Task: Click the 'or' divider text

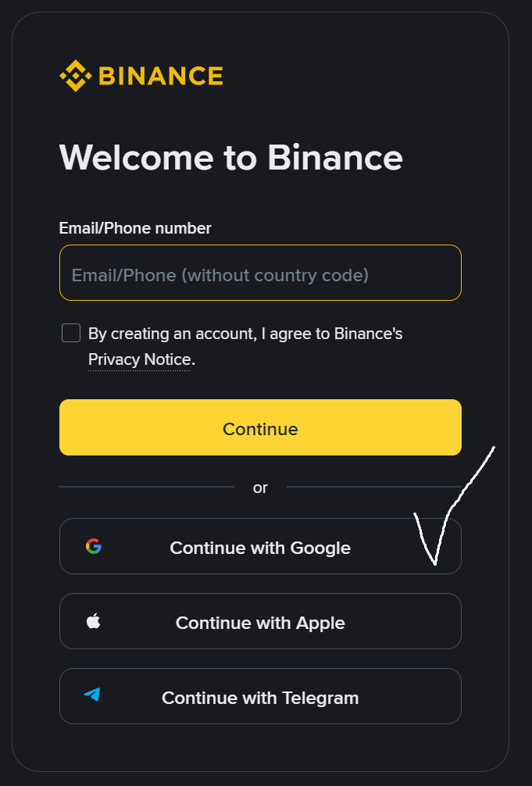Action: coord(260,488)
